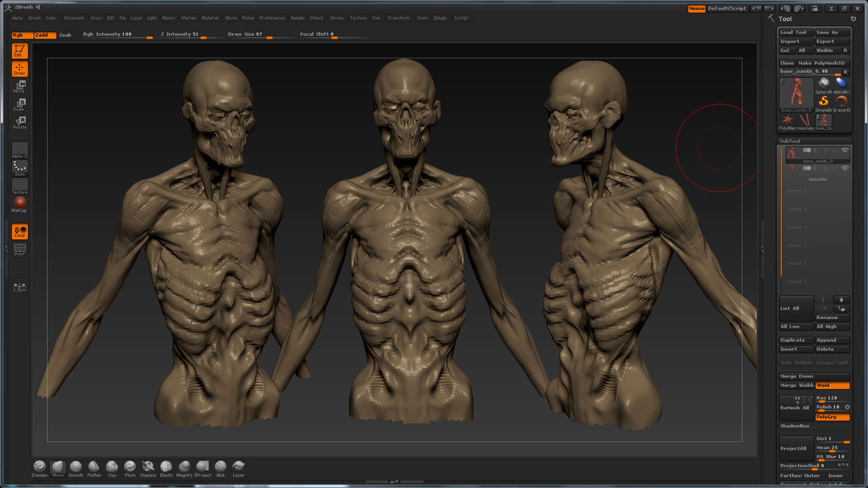This screenshot has width=868, height=488.
Task: Toggle the PolyGrp remesh option
Action: tap(832, 417)
